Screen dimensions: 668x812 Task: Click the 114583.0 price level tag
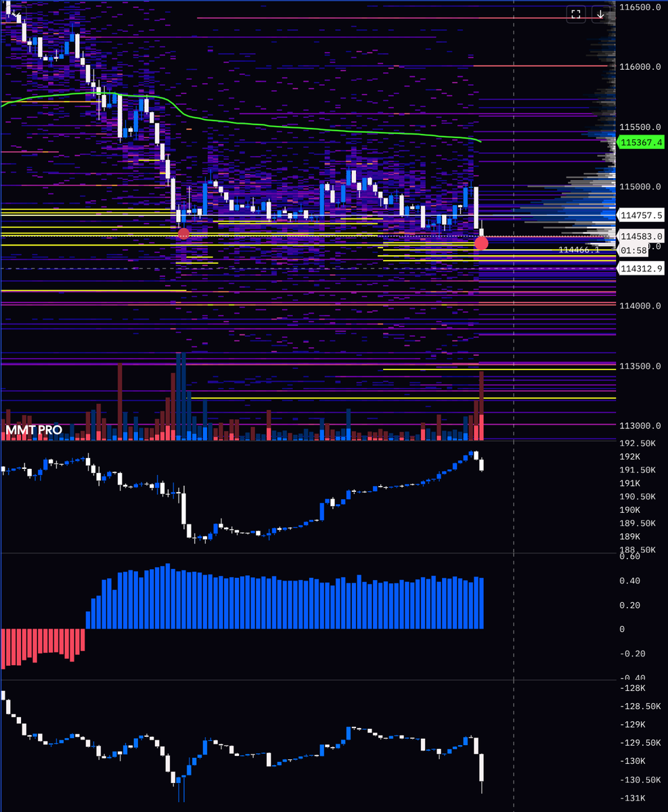(x=642, y=235)
